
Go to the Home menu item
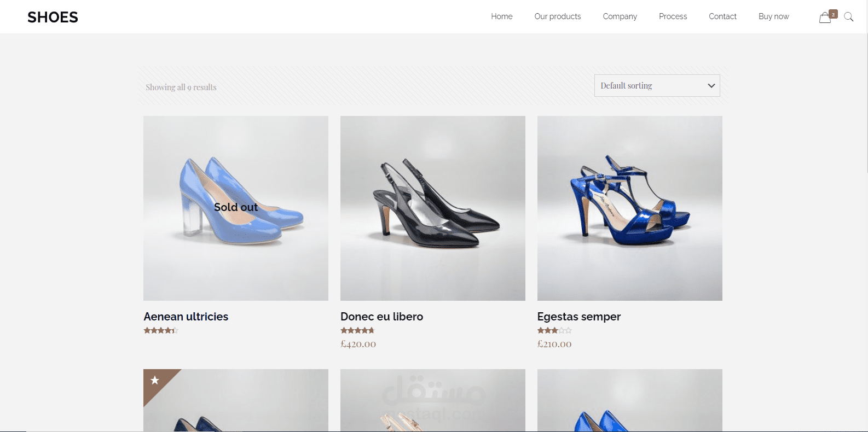502,16
